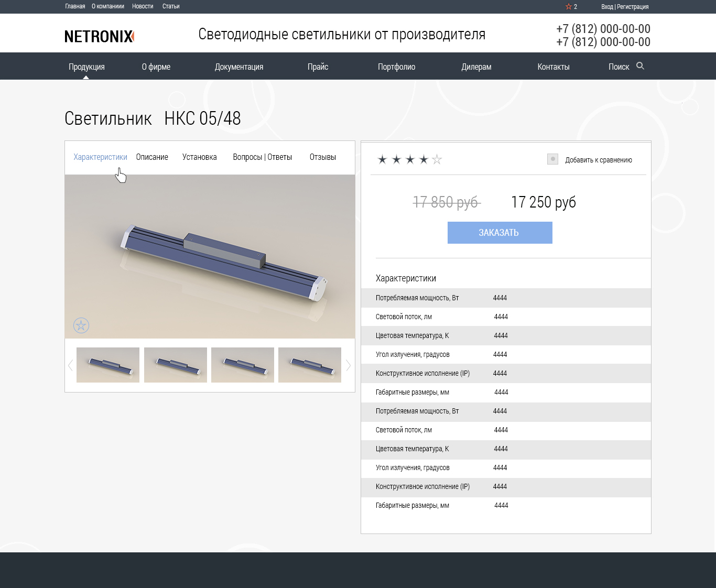This screenshot has height=588, width=716.
Task: Click Вход | Регистрация link
Action: [x=625, y=7]
